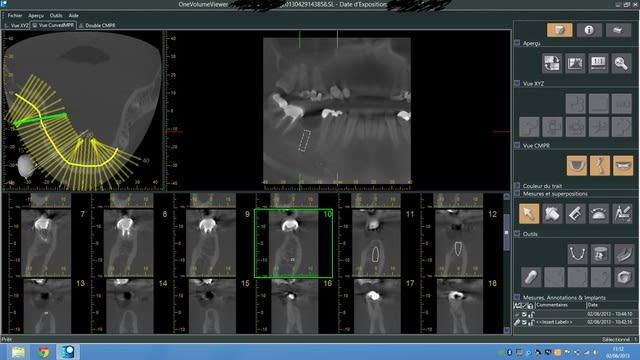Open the Aperçu menu
This screenshot has height=360, width=640.
click(x=36, y=16)
